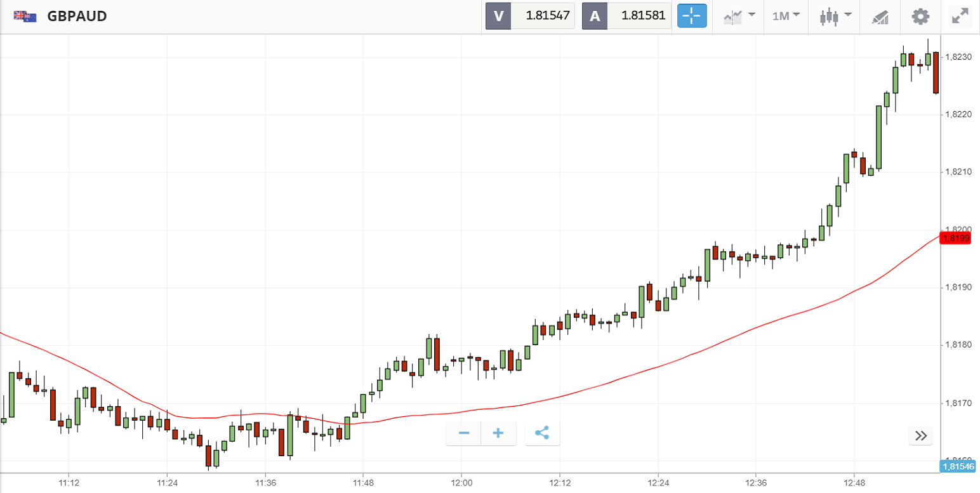Open chart settings gear
Screen dimensions: 980x493
(x=920, y=16)
